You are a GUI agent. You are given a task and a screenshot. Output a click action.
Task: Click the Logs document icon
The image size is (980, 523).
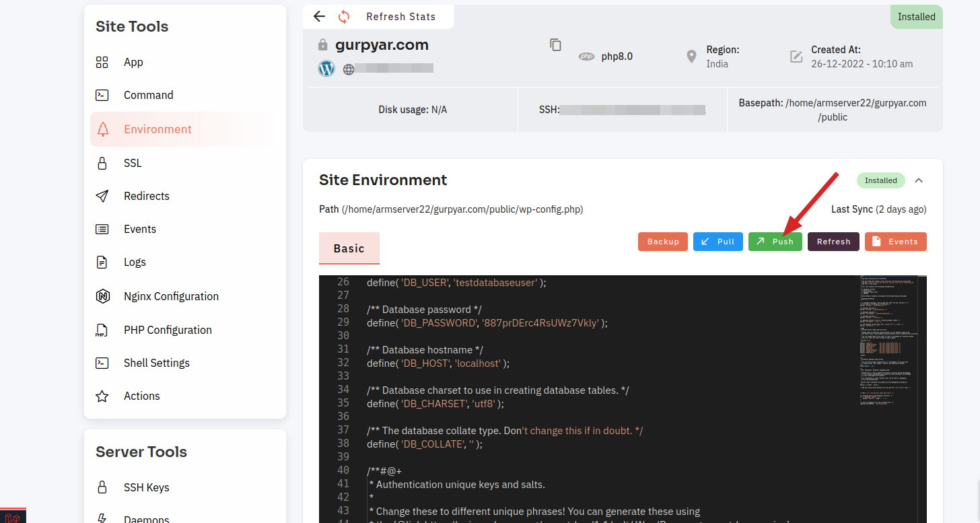point(102,262)
